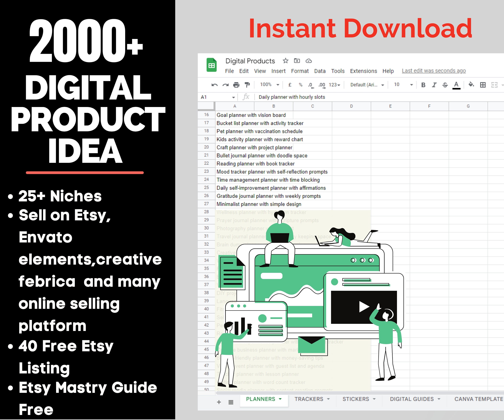Open the Fill color tool
Screen dimensions: 504x420
[471, 85]
